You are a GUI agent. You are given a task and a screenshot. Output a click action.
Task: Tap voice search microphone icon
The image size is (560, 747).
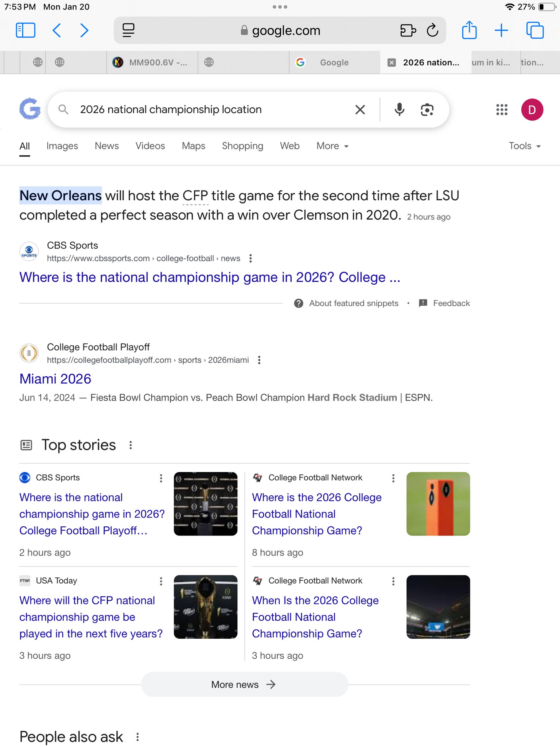399,109
